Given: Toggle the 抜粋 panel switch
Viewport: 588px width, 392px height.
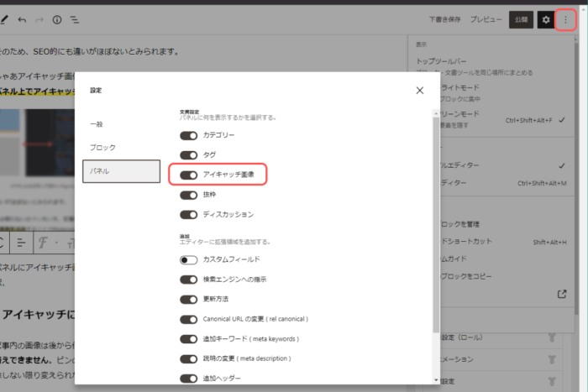Looking at the screenshot, I should [x=189, y=195].
